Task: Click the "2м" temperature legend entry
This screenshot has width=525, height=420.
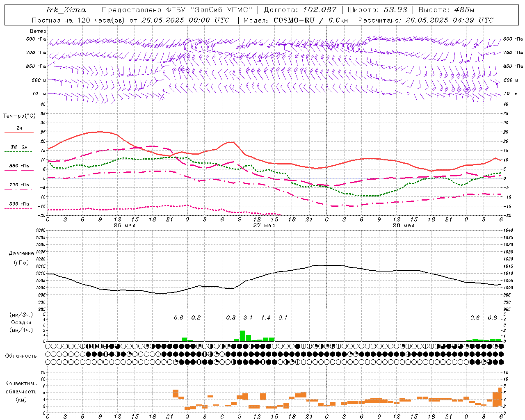Action: tap(19, 128)
